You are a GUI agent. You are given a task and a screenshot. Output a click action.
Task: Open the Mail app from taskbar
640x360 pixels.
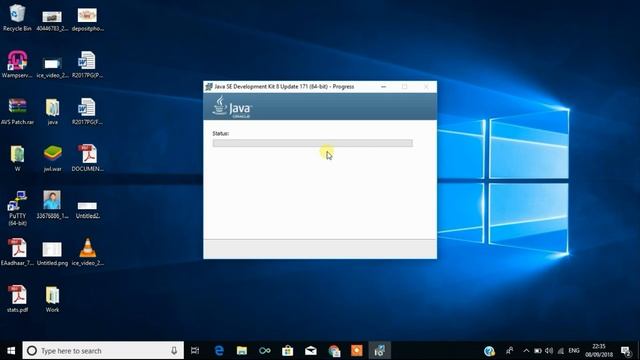pyautogui.click(x=311, y=351)
